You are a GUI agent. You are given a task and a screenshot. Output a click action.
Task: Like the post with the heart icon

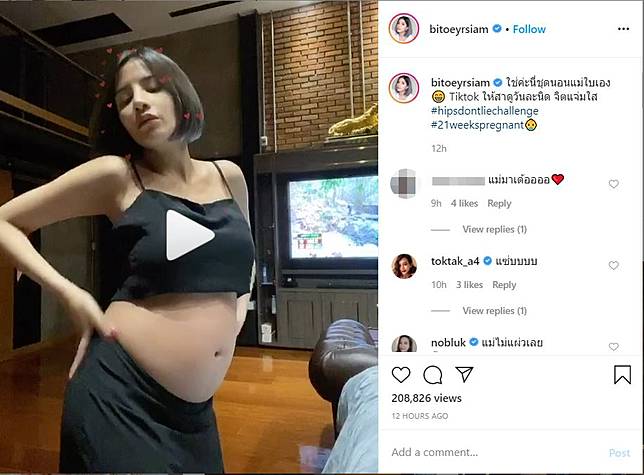tap(401, 374)
